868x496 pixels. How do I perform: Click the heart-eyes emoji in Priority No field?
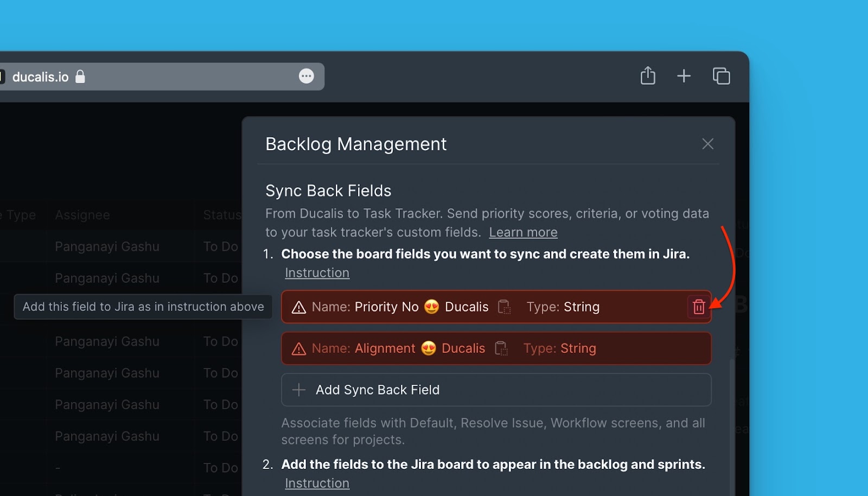(x=431, y=307)
